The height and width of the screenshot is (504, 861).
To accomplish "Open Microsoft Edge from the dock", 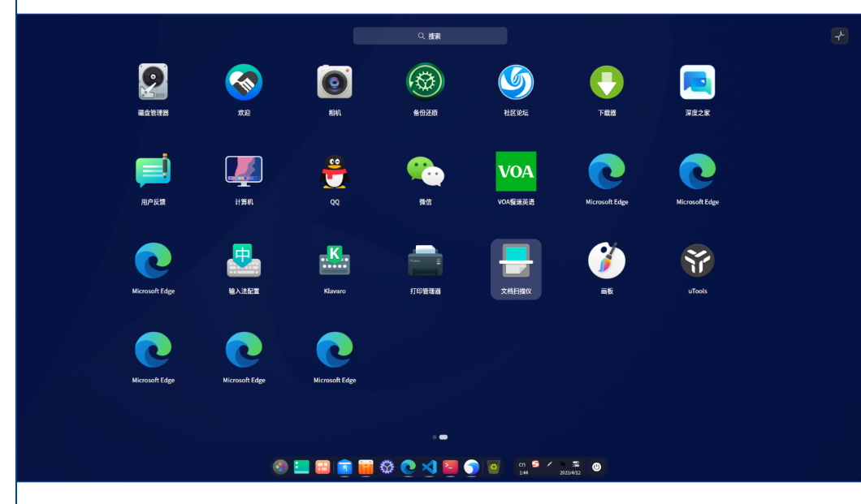I will 408,467.
